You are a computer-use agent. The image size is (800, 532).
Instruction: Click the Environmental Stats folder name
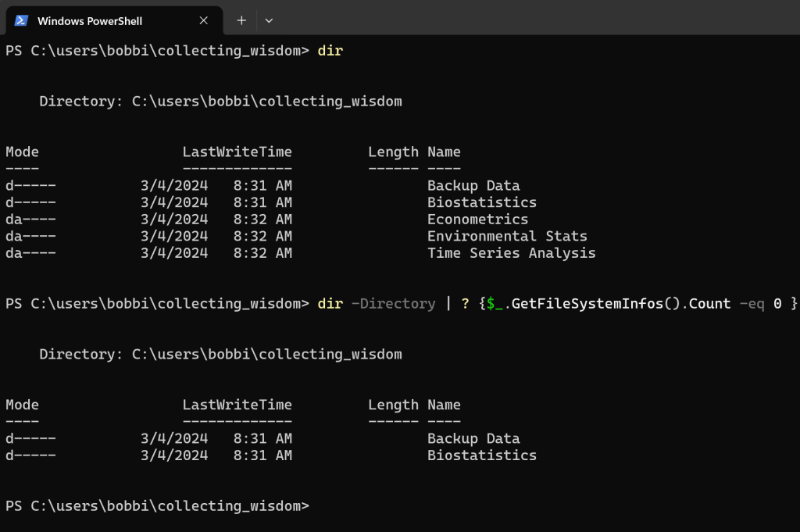(x=506, y=236)
